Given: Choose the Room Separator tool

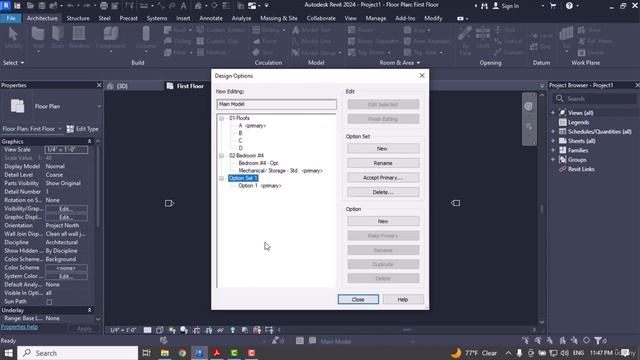Looking at the screenshot, I should coord(373,41).
